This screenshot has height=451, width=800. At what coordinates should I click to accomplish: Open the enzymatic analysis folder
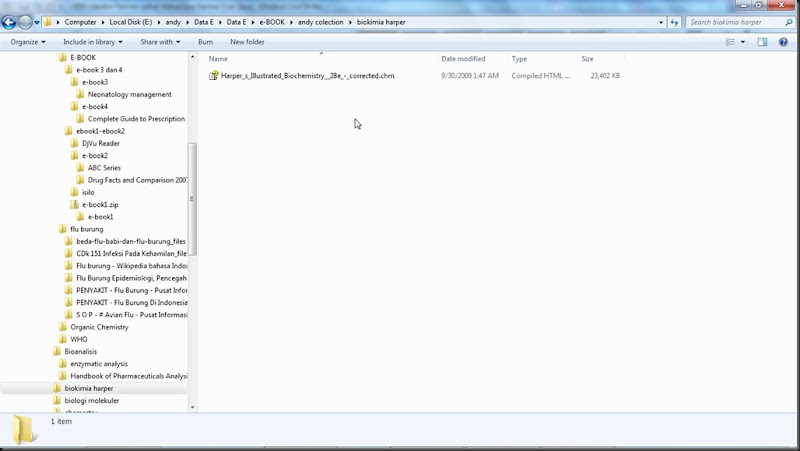click(99, 364)
